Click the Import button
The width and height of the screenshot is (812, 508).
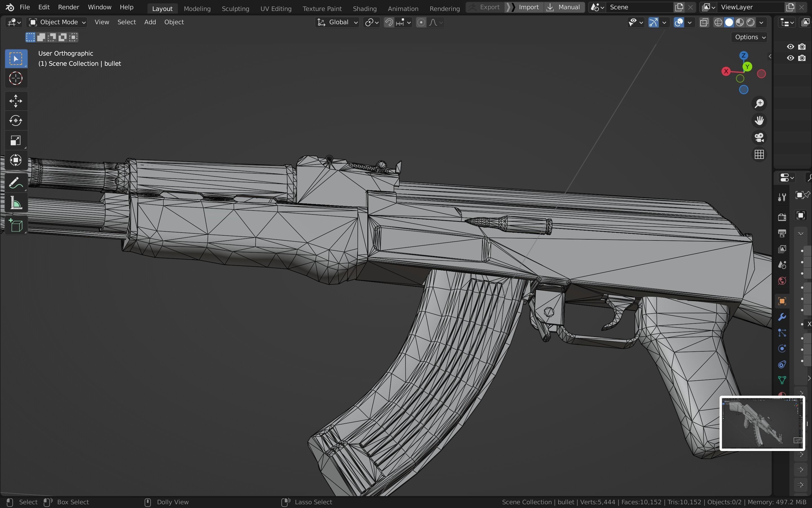(524, 7)
